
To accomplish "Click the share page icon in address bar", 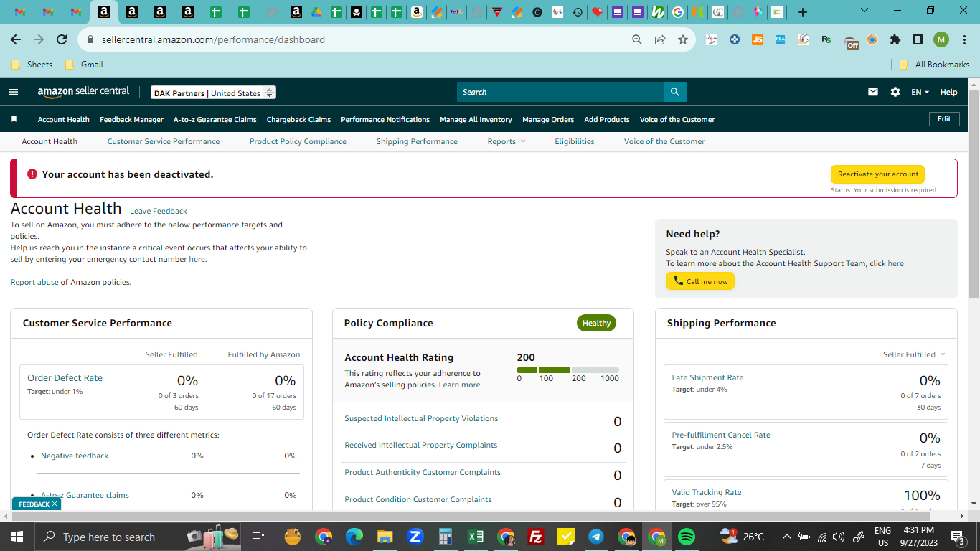I will pyautogui.click(x=660, y=39).
